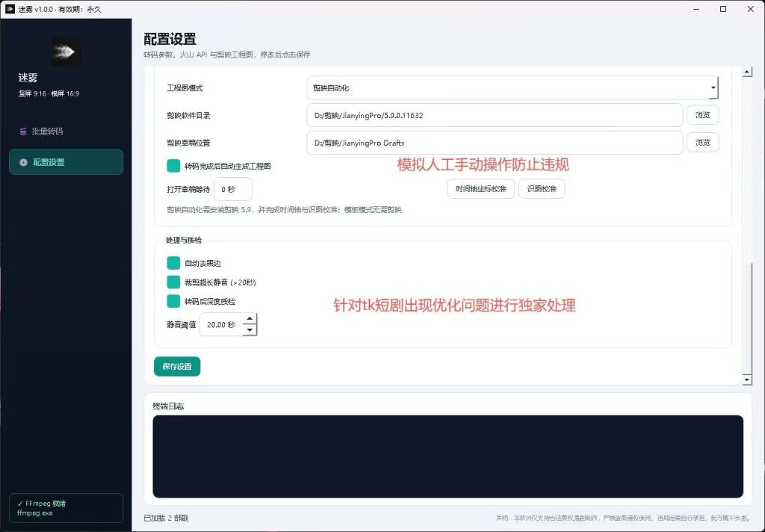The width and height of the screenshot is (765, 532).
Task: Click the 批量转码 clapperboard icon
Action: pyautogui.click(x=23, y=132)
